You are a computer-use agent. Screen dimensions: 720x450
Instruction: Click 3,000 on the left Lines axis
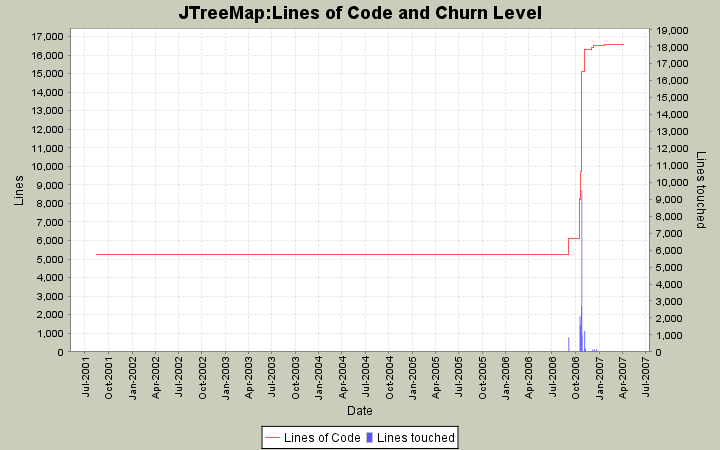tap(50, 296)
